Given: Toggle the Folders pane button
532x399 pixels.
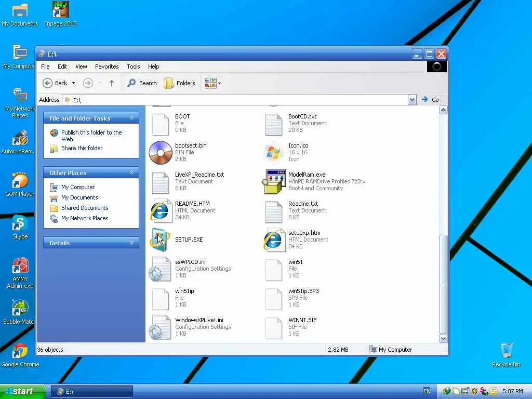Looking at the screenshot, I should click(179, 83).
